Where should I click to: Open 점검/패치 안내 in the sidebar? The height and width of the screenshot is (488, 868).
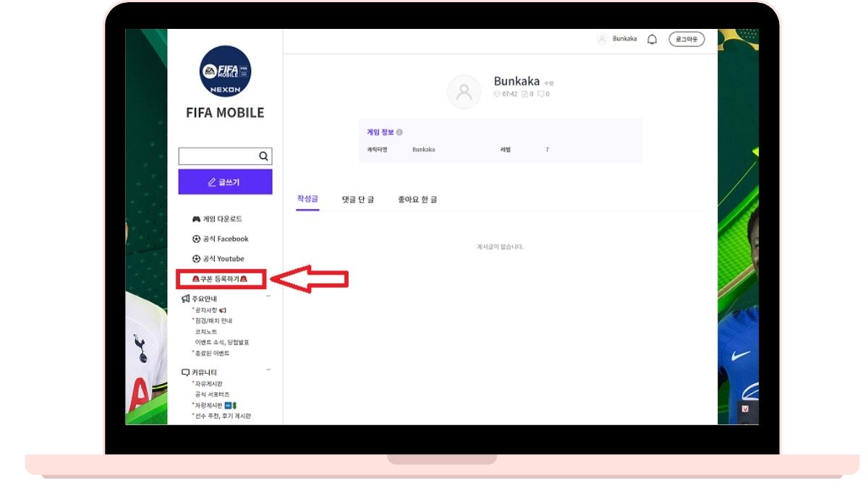(x=213, y=321)
